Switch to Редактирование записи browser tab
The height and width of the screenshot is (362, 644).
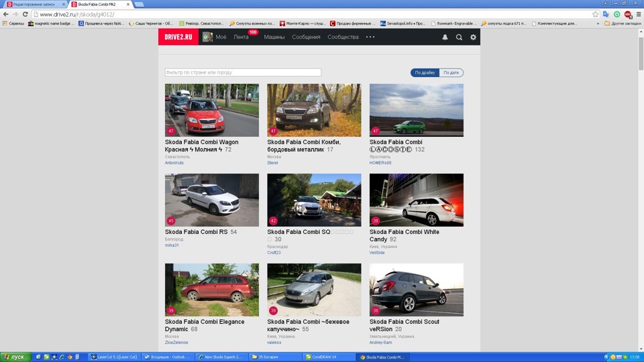34,4
